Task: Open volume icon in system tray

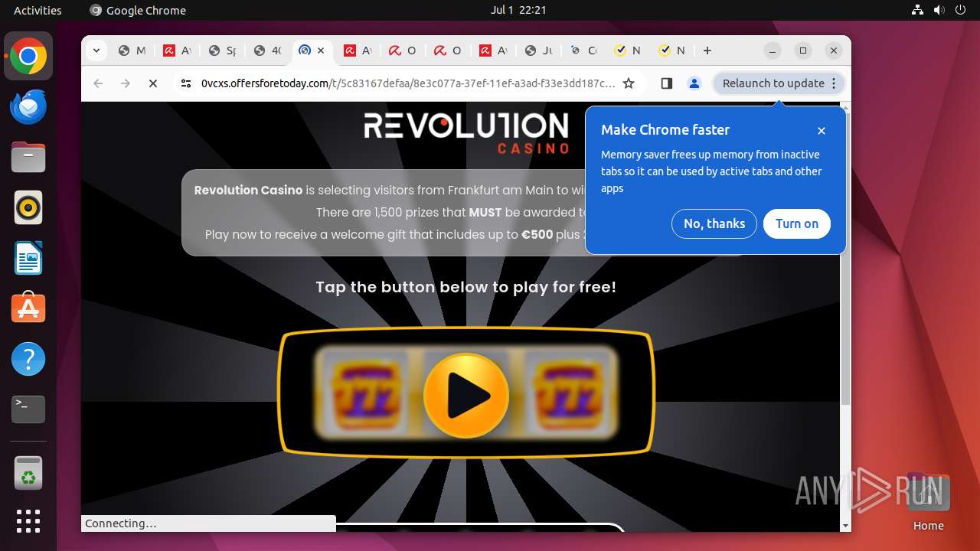Action: click(939, 10)
